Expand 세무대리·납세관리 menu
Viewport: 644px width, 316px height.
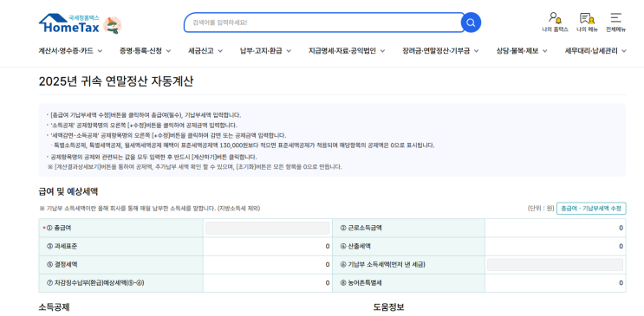[x=595, y=51]
